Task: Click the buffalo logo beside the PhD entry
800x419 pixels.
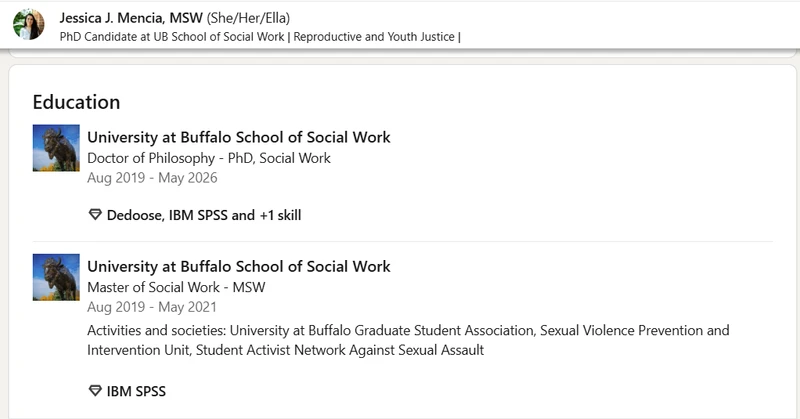Action: point(56,148)
